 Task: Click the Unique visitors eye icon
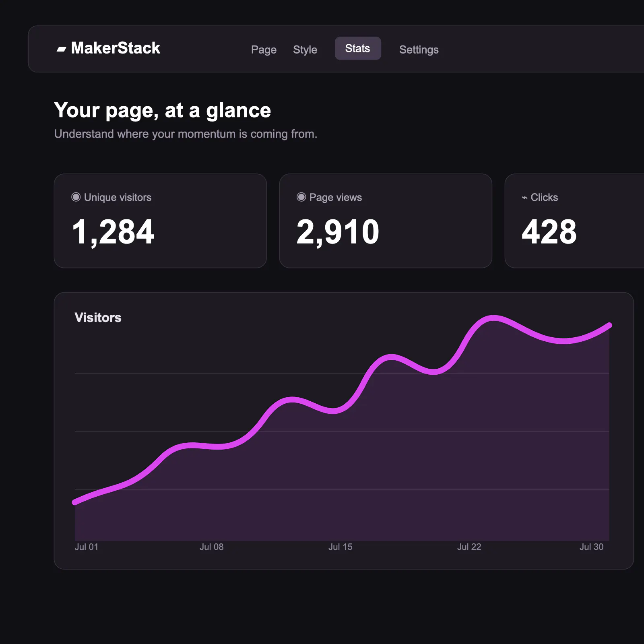point(76,197)
